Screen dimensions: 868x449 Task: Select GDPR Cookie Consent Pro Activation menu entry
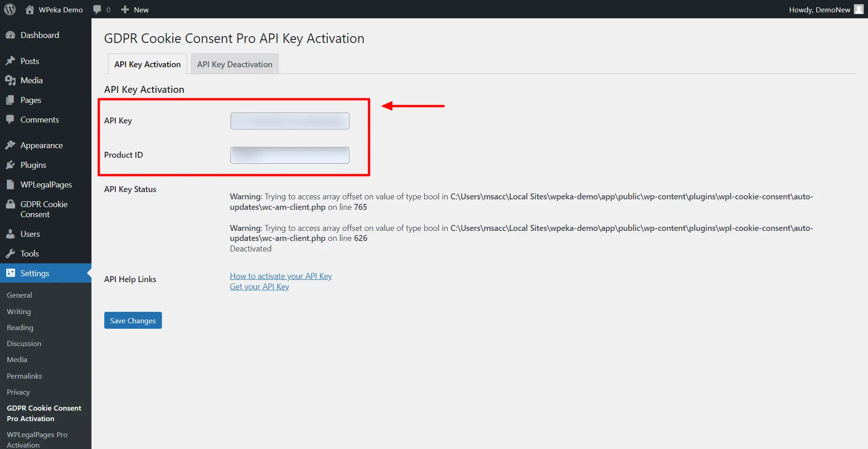[x=44, y=413]
